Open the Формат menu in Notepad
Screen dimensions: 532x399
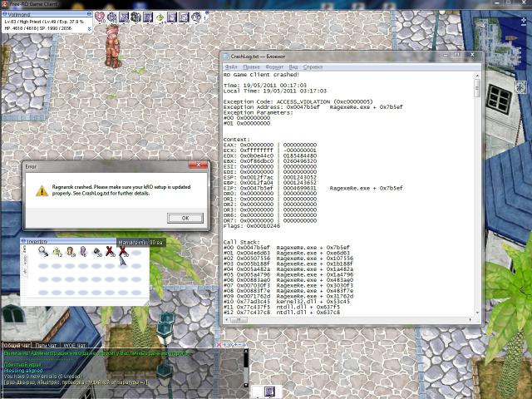click(x=274, y=67)
